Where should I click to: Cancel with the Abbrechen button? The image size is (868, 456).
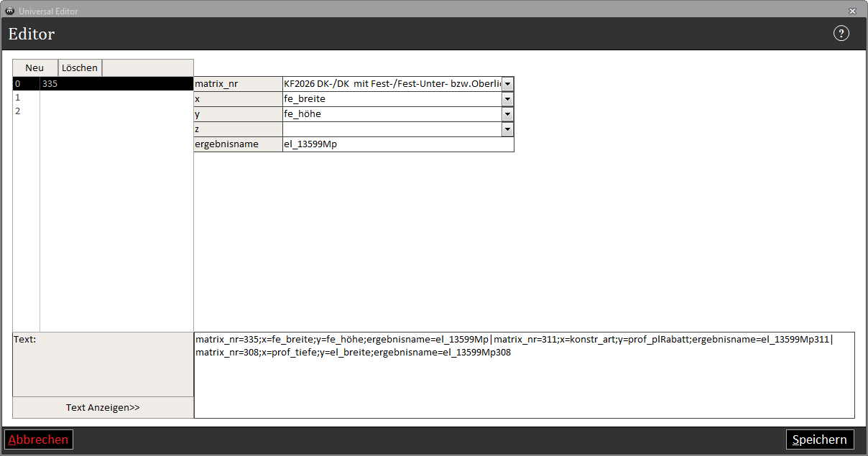point(39,439)
